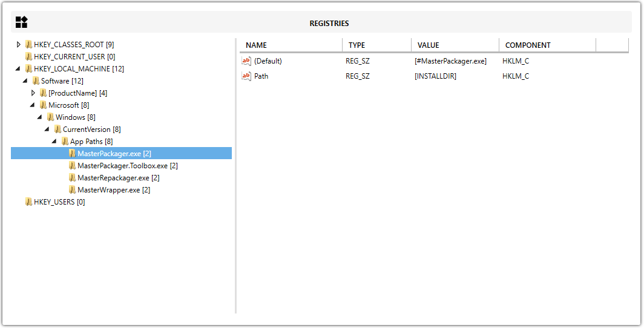Select the [ProductName] [4] key

(77, 93)
